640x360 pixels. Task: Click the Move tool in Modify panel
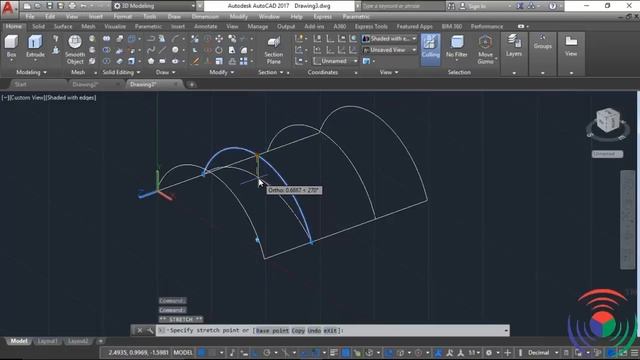click(219, 39)
